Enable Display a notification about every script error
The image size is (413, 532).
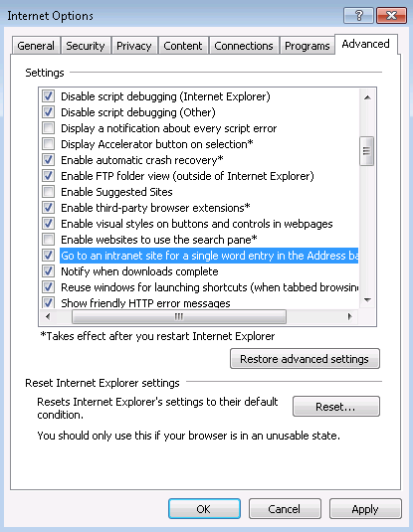click(48, 128)
